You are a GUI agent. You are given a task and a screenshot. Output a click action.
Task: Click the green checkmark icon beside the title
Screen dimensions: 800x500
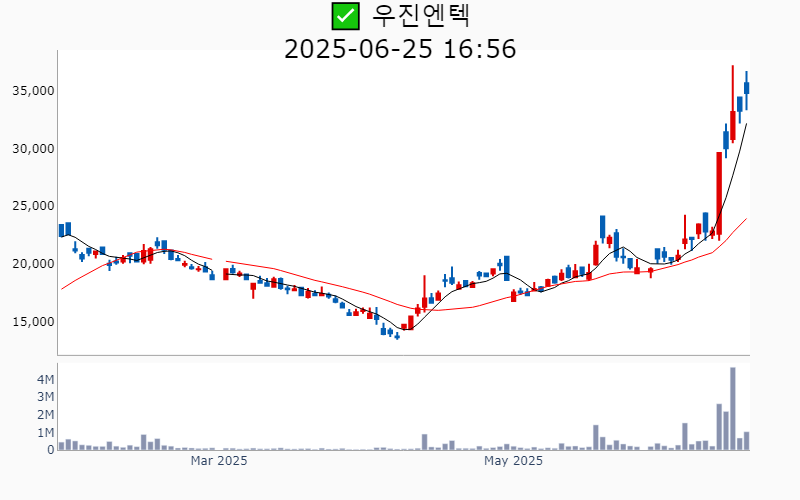tap(345, 16)
